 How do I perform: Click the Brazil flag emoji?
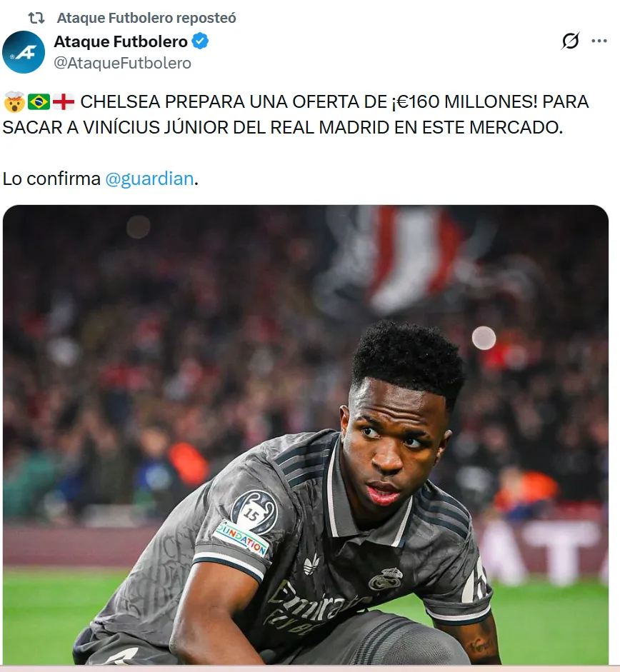[39, 102]
